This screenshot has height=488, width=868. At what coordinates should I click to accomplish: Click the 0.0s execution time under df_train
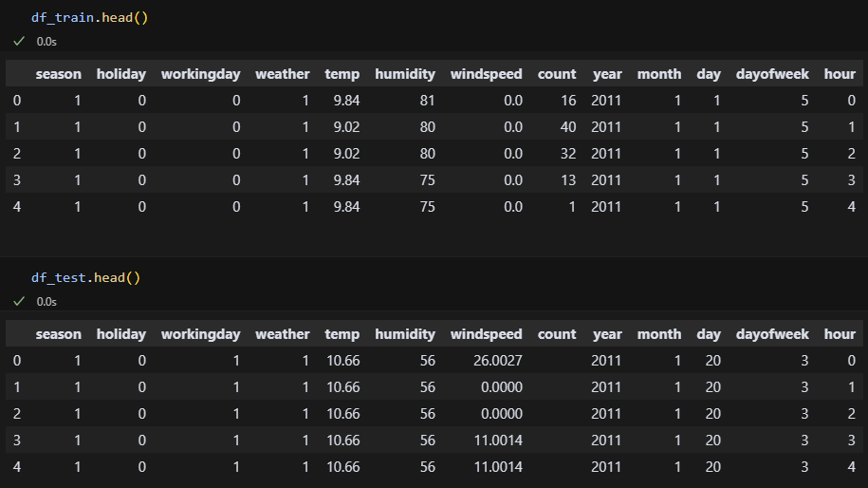coord(46,42)
